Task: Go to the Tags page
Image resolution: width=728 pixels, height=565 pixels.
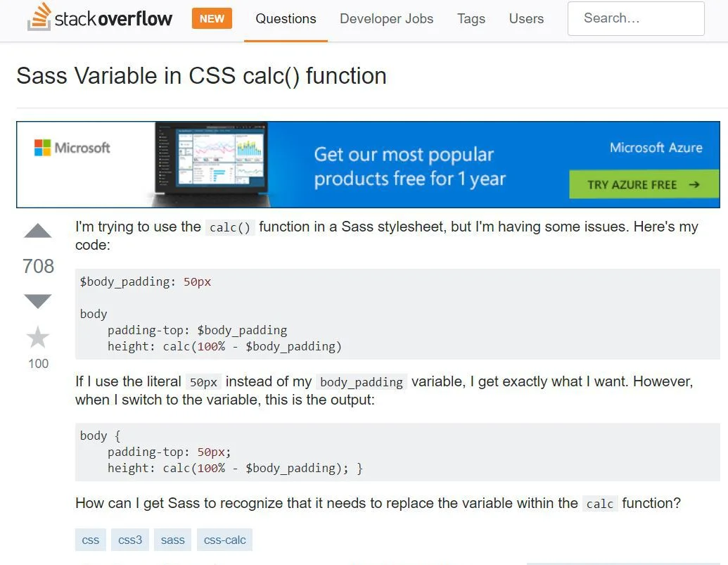Action: coord(471,18)
